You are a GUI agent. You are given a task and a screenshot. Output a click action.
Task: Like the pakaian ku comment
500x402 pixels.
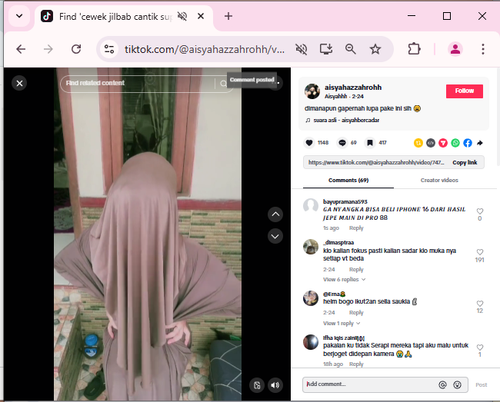(480, 347)
